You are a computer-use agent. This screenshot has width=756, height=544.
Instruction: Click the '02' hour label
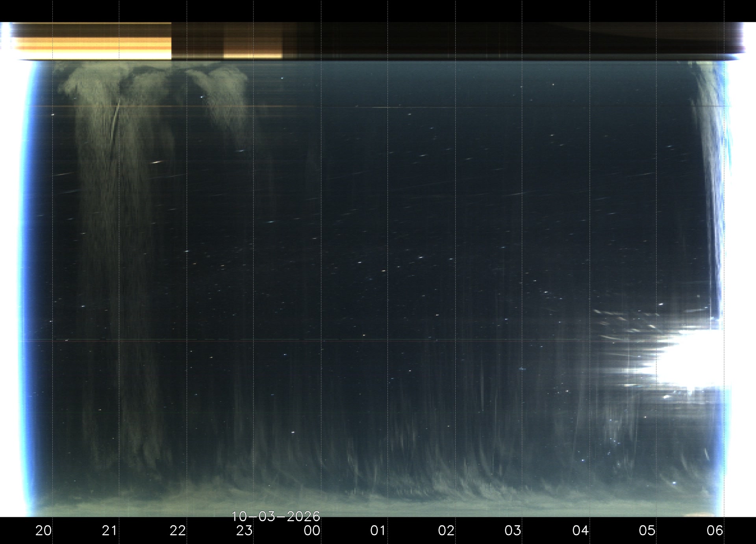click(x=446, y=531)
